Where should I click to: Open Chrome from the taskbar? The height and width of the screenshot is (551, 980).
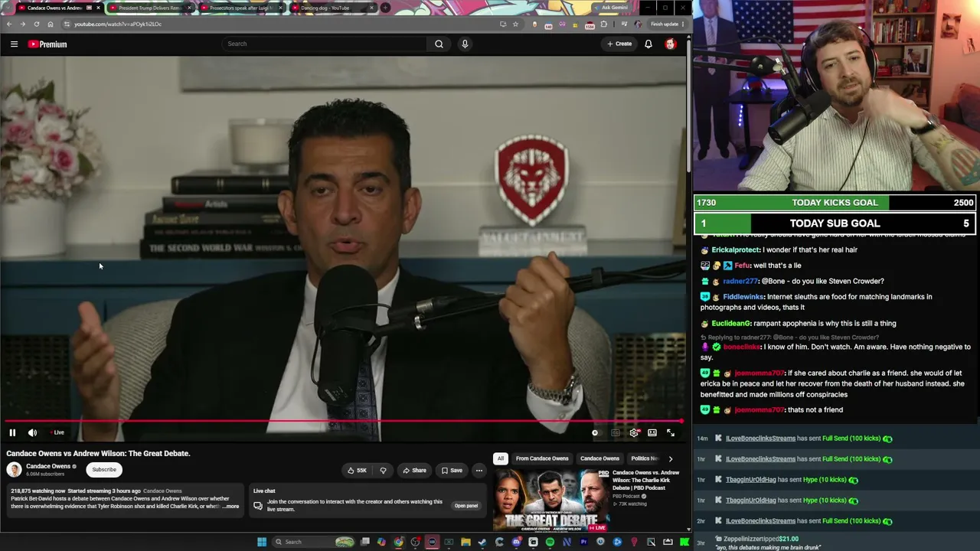click(x=398, y=542)
